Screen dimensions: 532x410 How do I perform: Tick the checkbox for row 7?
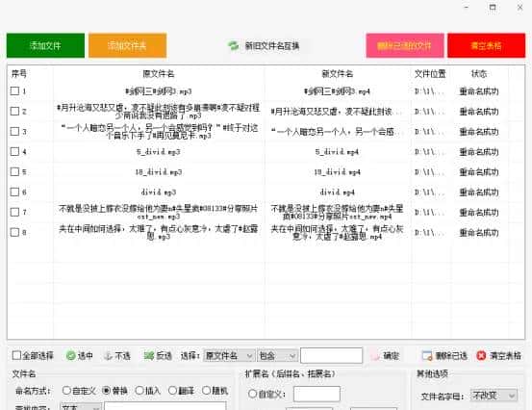point(14,212)
